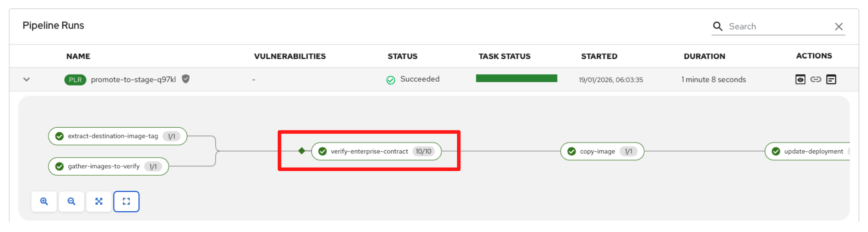This screenshot has height=232, width=868.
Task: Click the text-lines window icon under Actions
Action: click(831, 79)
